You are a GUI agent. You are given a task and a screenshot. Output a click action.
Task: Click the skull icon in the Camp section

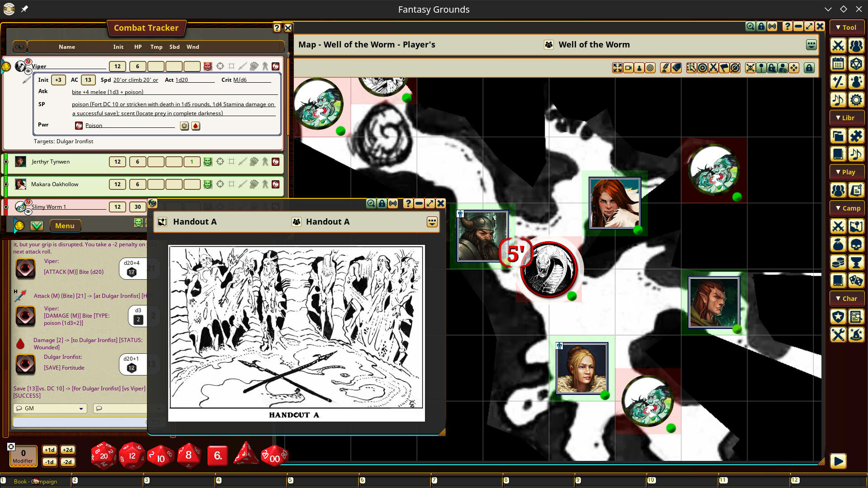856,244
